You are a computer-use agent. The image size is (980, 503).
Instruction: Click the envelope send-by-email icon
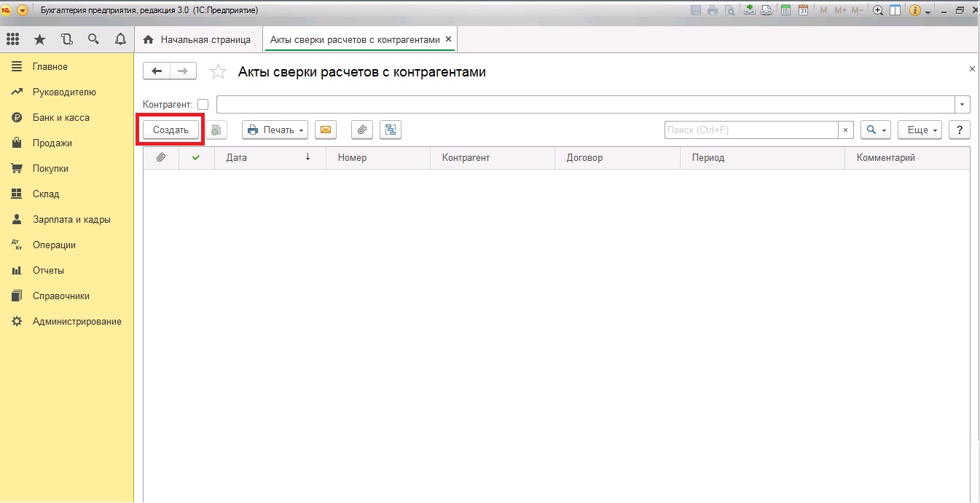tap(326, 130)
